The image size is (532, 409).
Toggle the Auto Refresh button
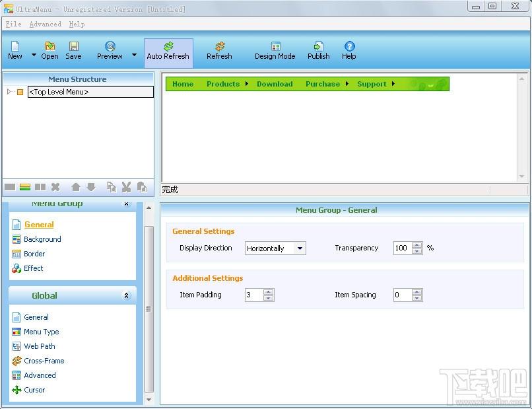pos(168,53)
